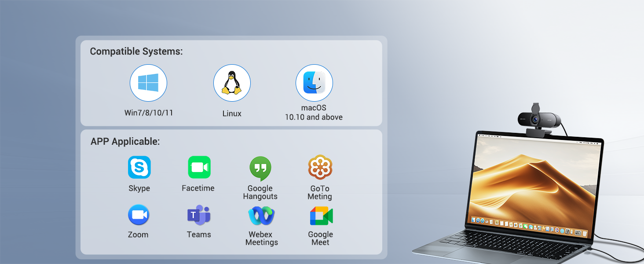The image size is (644, 264).
Task: Click the macOS Finder face icon
Action: coord(314,83)
